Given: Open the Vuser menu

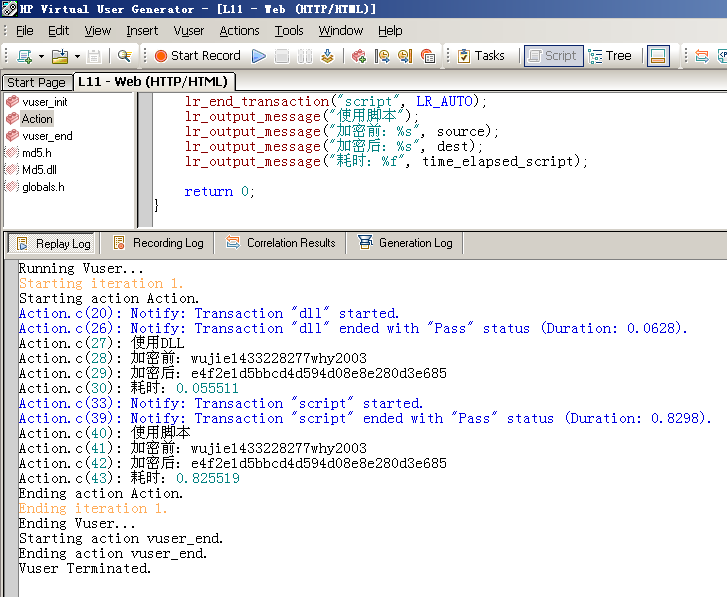Looking at the screenshot, I should [x=188, y=31].
